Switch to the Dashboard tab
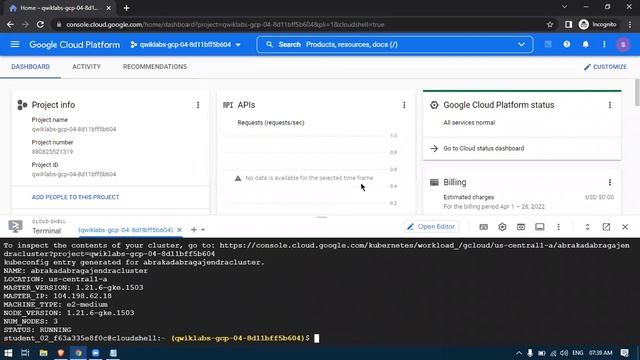640x360 pixels. pyautogui.click(x=31, y=67)
